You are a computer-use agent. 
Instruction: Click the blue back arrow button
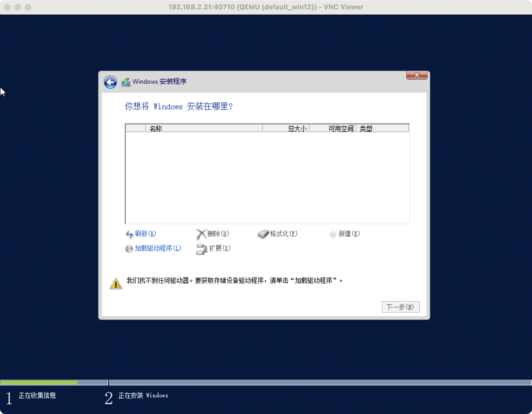click(110, 82)
